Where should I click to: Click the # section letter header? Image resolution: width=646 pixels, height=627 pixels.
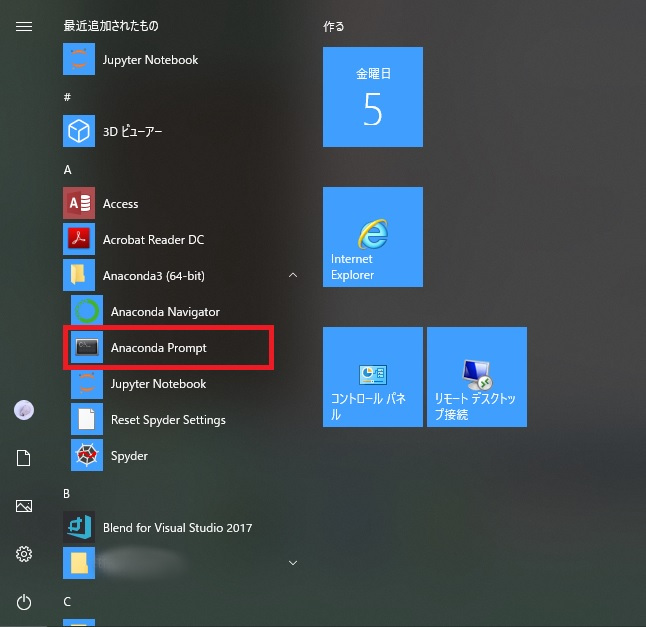pos(67,97)
